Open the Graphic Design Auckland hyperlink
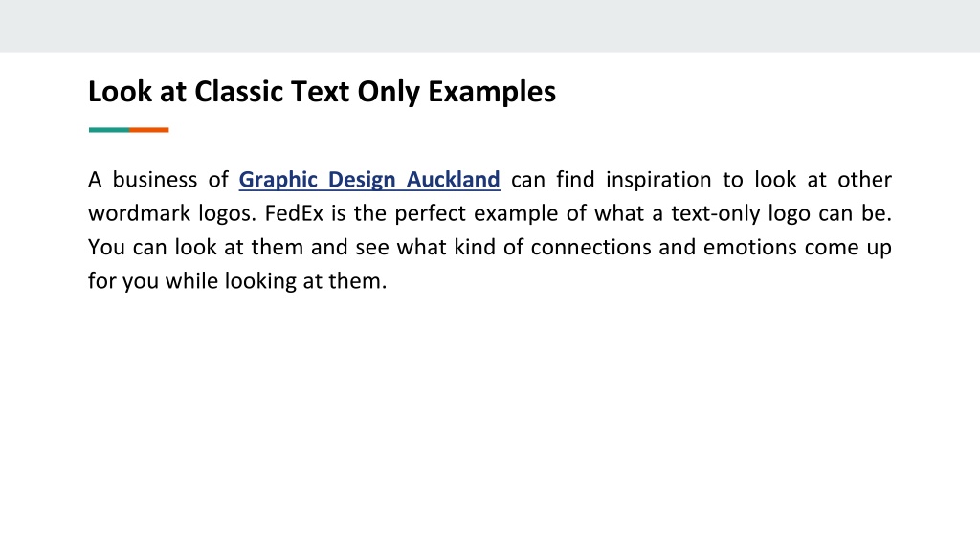This screenshot has width=980, height=551. tap(369, 180)
